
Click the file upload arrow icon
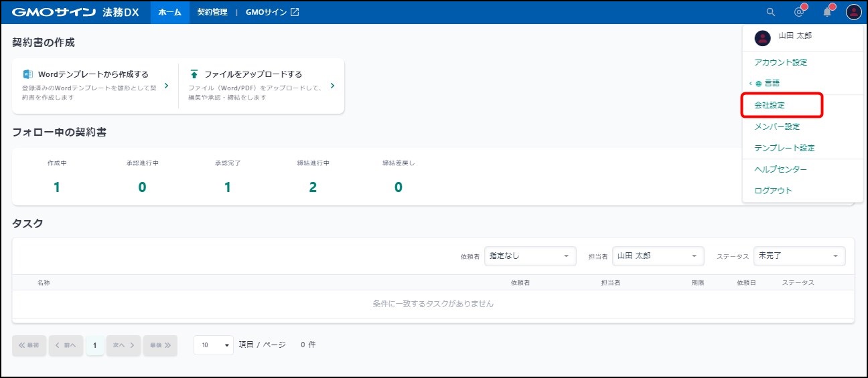[194, 74]
